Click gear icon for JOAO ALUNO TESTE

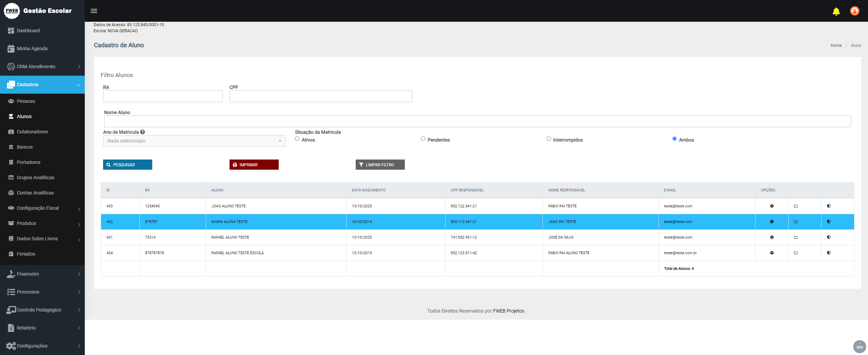pos(772,206)
